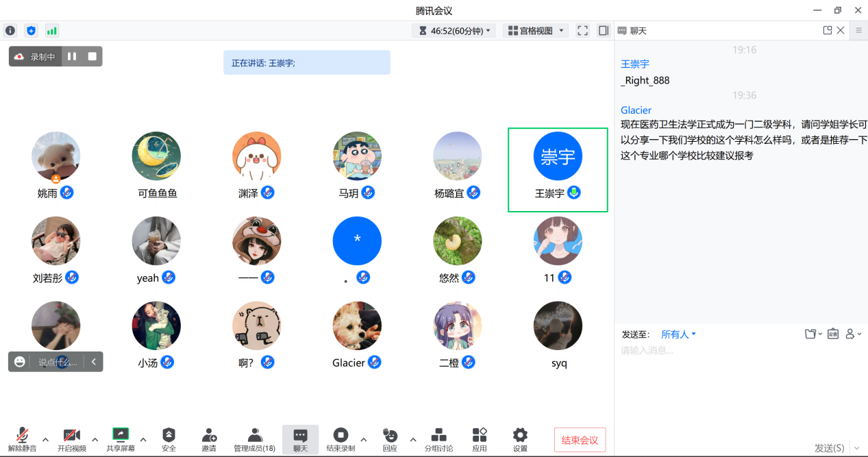868x457 pixels.
Task: Enter full screen mode icon
Action: 583,31
